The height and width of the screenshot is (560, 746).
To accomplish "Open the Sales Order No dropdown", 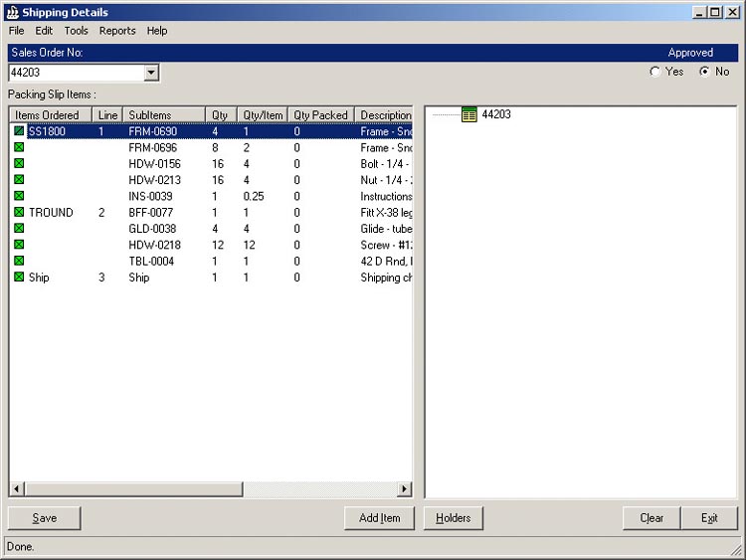I will tap(151, 73).
